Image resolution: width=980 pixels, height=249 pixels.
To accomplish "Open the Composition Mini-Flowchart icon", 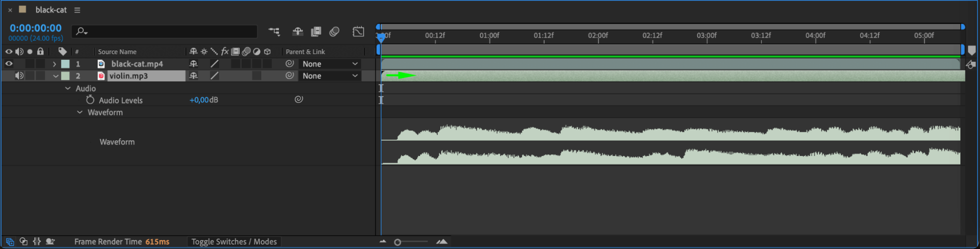I will coord(274,32).
